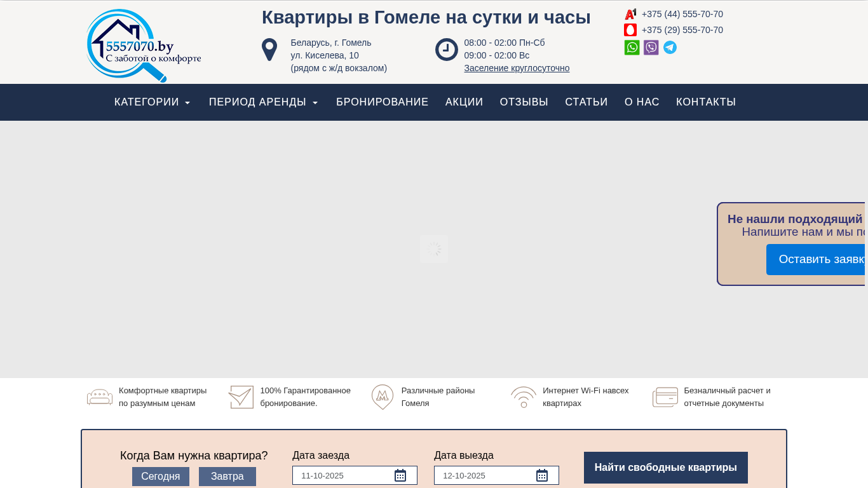This screenshot has width=868, height=488.
Task: Open WhatsApp chat icon
Action: pos(632,48)
